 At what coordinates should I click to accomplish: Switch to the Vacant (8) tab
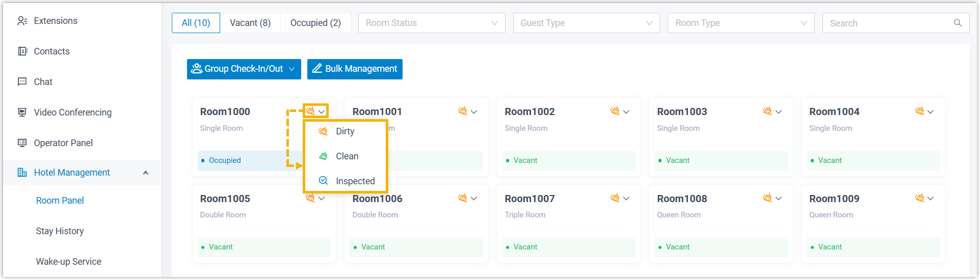click(x=250, y=23)
